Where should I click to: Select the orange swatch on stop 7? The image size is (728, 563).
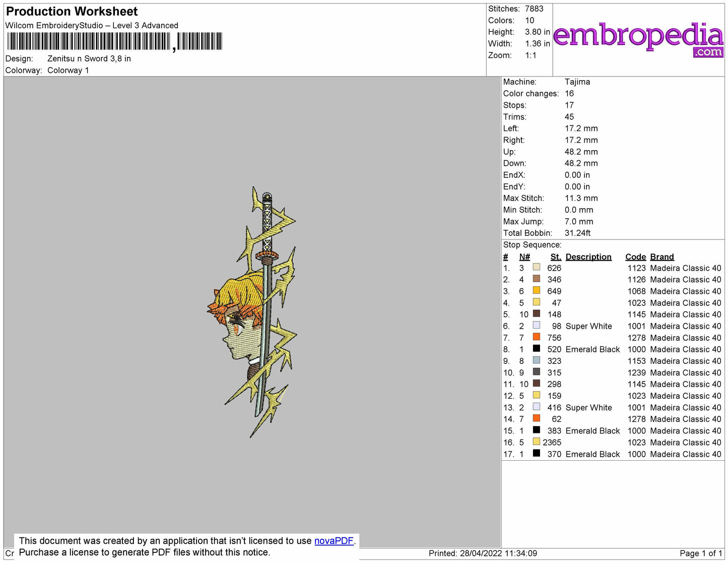click(537, 337)
